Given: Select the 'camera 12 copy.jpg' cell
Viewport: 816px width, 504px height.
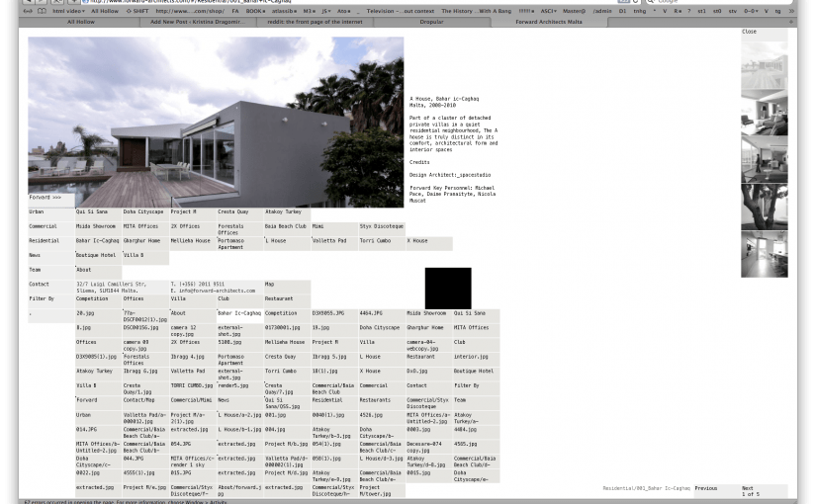Looking at the screenshot, I should 193,331.
